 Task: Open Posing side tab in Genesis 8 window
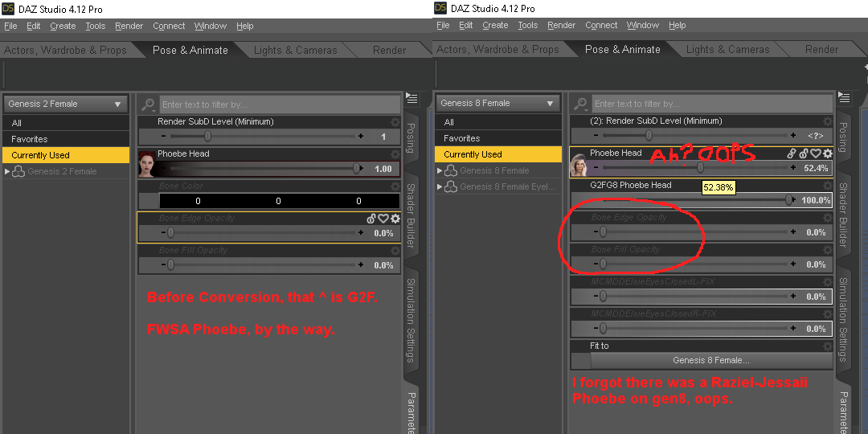click(842, 137)
